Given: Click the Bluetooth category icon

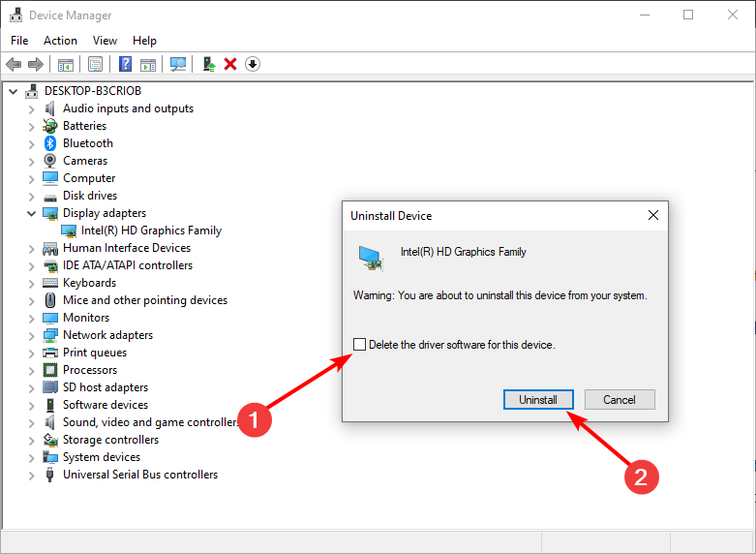Looking at the screenshot, I should [x=50, y=143].
